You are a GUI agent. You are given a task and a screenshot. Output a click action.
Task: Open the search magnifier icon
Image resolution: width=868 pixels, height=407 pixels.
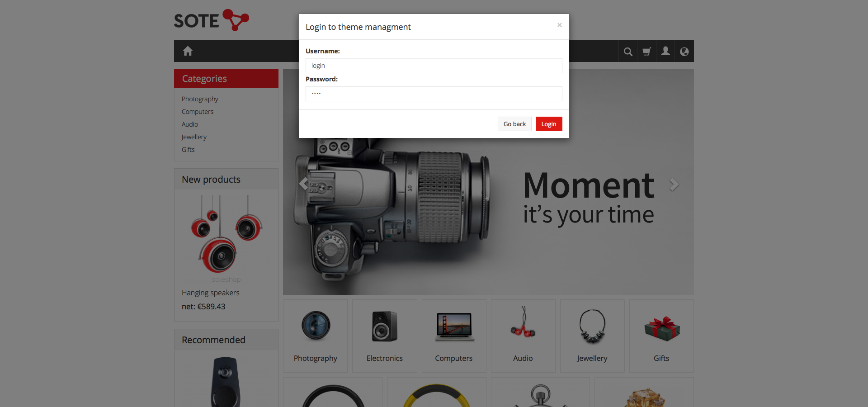tap(628, 52)
